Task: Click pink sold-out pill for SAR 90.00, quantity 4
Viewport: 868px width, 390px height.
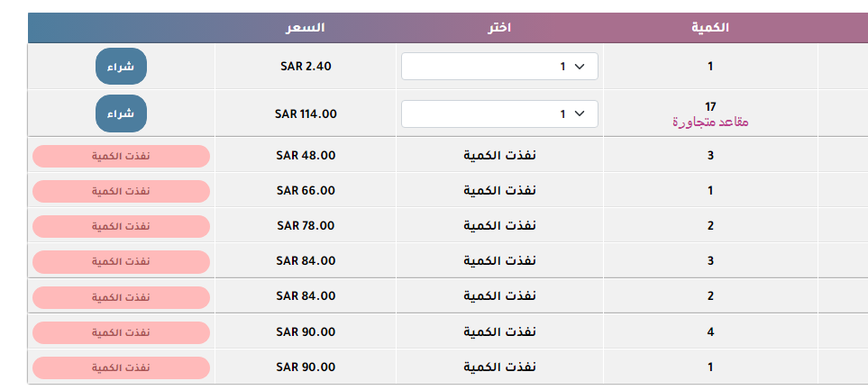Action: [122, 332]
